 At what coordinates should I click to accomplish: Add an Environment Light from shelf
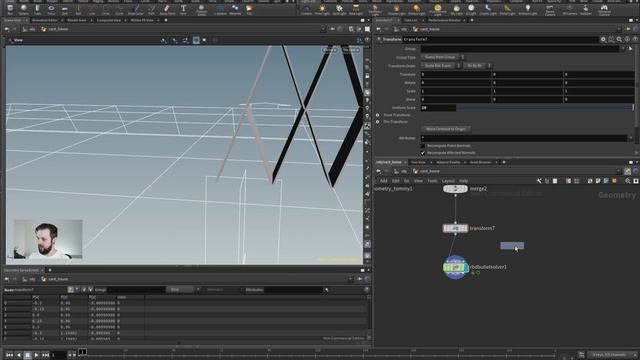pos(438,9)
